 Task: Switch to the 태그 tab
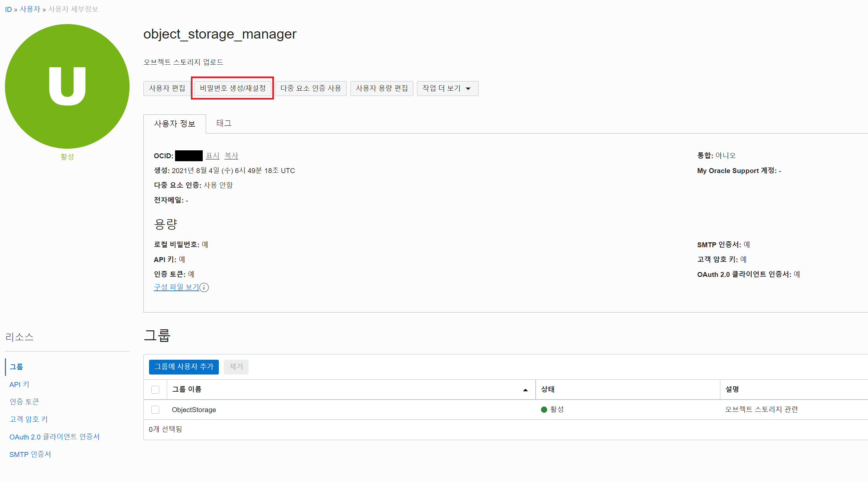pos(224,123)
